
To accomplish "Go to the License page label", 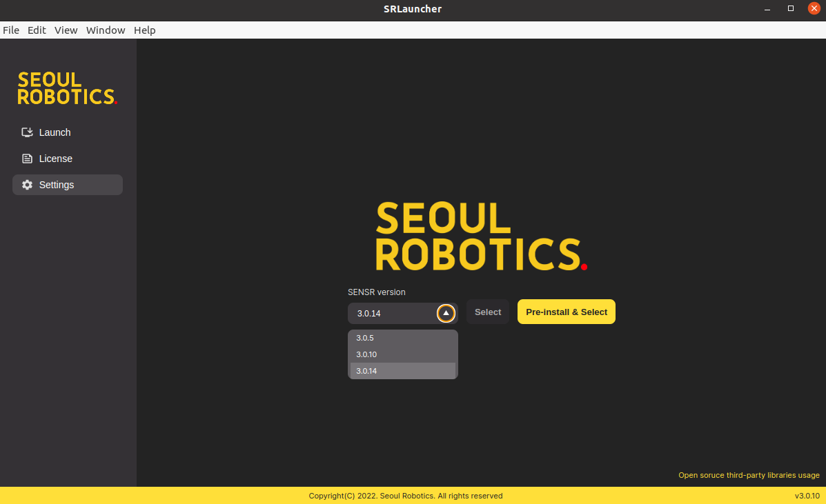I will click(56, 159).
